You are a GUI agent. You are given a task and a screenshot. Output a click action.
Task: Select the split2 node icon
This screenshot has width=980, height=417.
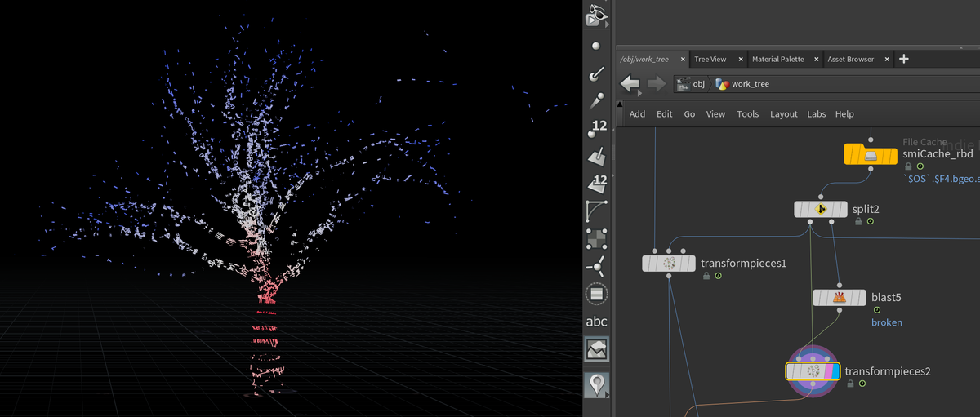pyautogui.click(x=821, y=210)
